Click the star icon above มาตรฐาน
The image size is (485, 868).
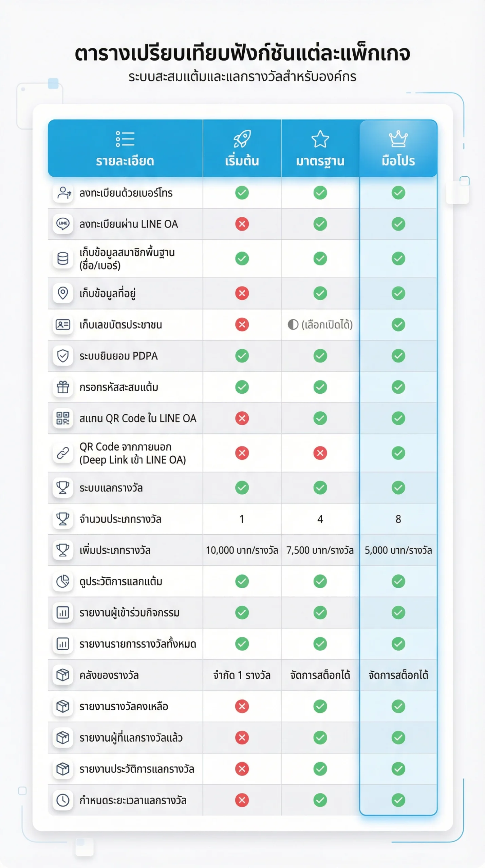click(x=320, y=139)
